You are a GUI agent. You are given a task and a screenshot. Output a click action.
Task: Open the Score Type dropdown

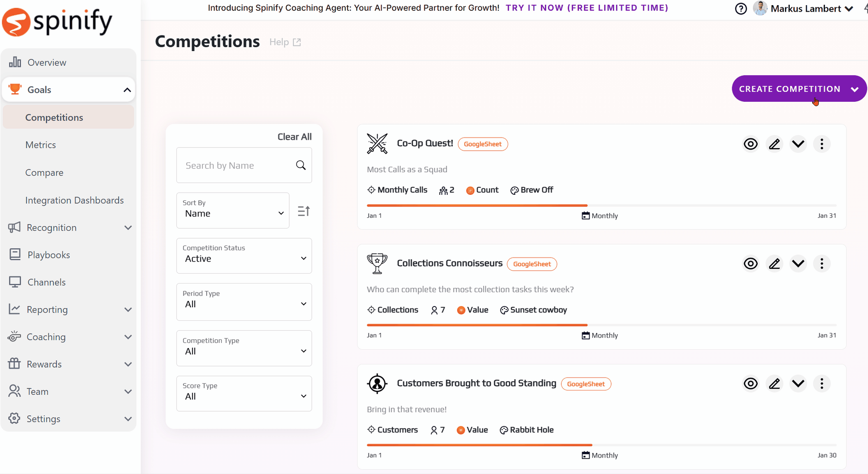click(x=244, y=393)
